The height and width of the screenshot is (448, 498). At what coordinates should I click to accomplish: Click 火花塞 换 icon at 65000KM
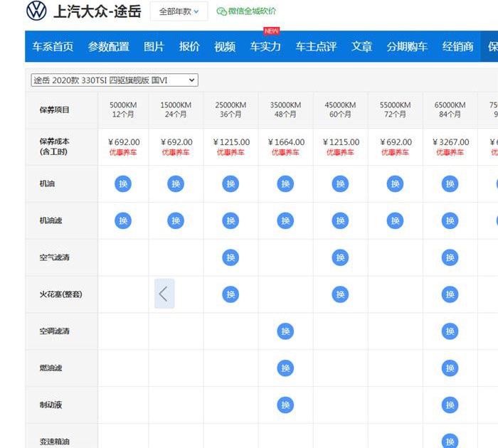point(450,294)
